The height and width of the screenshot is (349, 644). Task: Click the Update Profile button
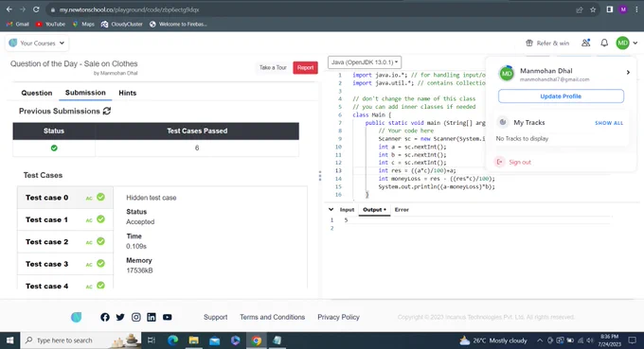561,96
